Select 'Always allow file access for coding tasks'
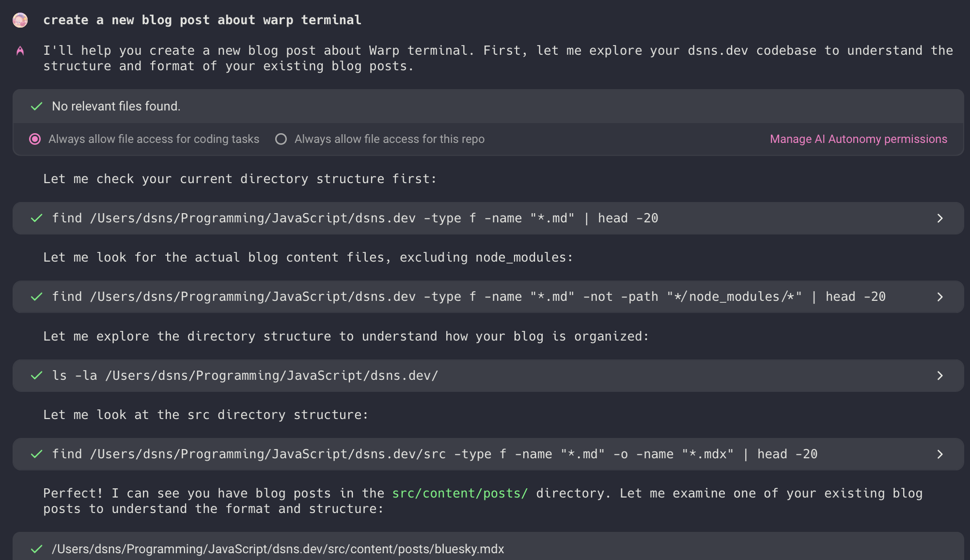Image resolution: width=970 pixels, height=560 pixels. (35, 139)
